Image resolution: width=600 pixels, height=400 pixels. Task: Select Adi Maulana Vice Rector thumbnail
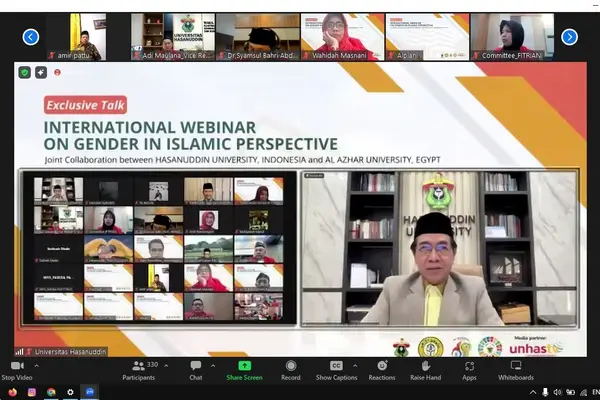point(173,37)
